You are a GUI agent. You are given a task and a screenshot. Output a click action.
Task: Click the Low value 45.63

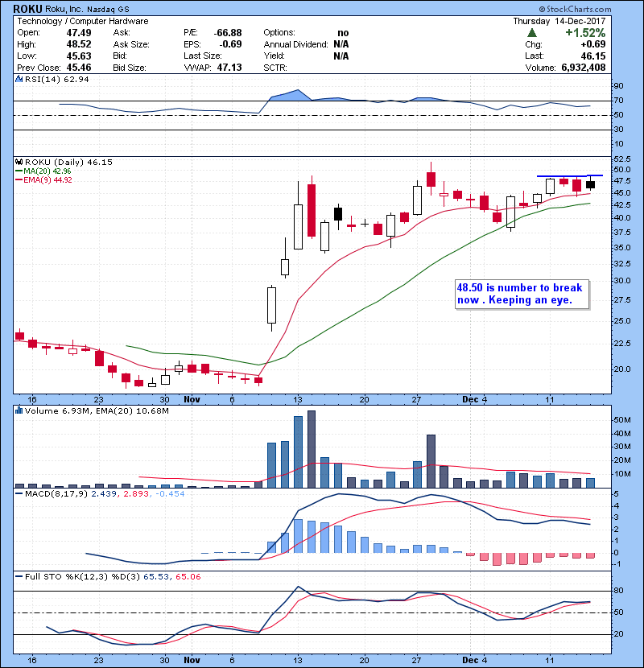[79, 56]
